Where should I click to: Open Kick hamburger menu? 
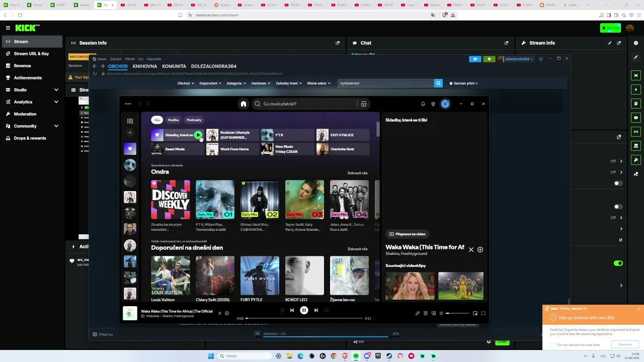click(x=8, y=28)
